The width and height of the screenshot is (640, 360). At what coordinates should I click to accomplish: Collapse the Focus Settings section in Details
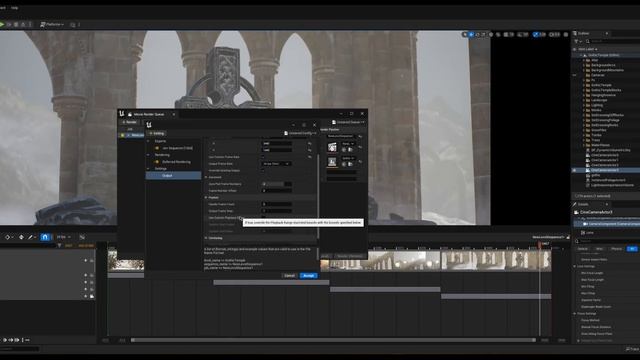coord(575,313)
